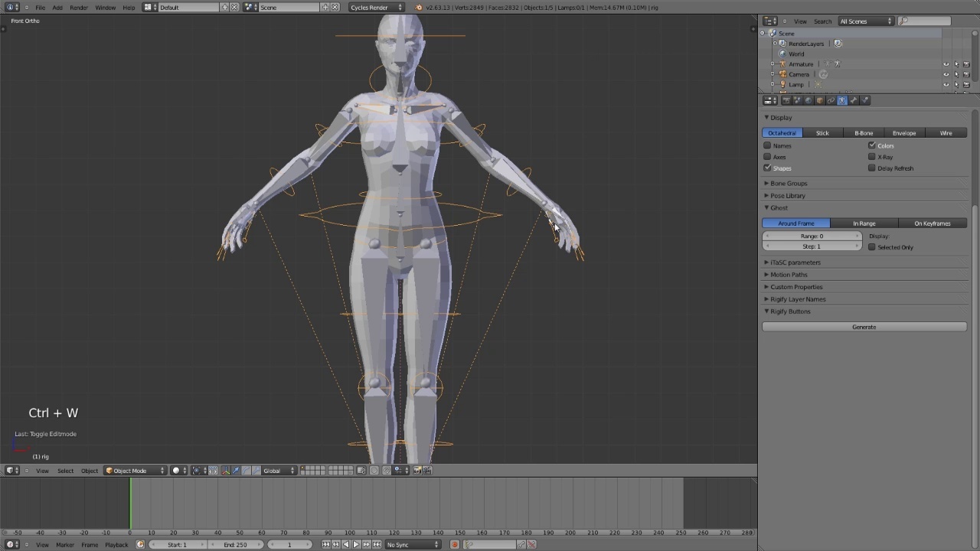
Task: Open the Object menu in the 3D viewport
Action: (x=89, y=470)
